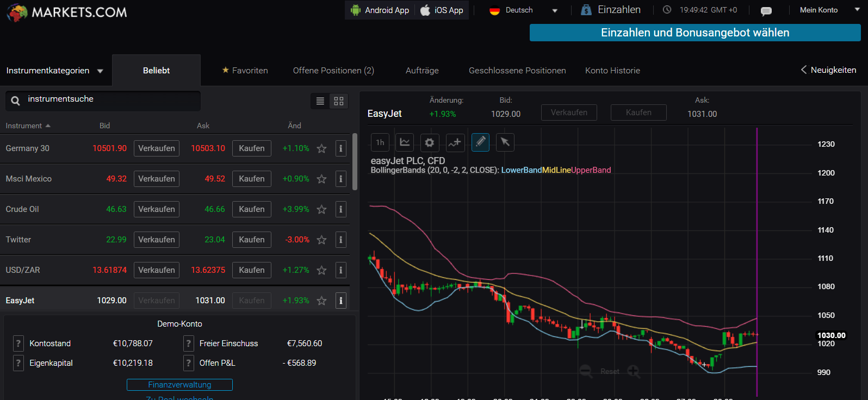The height and width of the screenshot is (400, 868).
Task: Open Offene Positionen (2) tab
Action: tap(333, 71)
